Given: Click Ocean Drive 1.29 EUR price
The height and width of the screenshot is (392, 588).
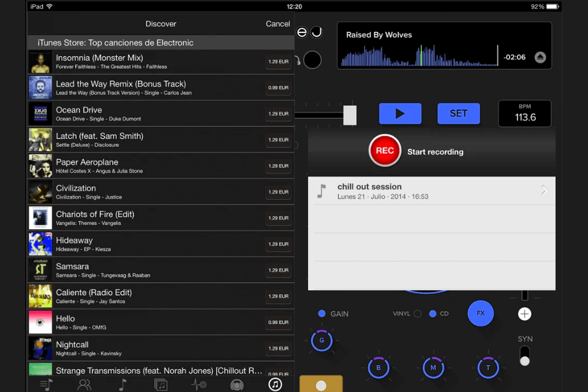Looking at the screenshot, I should 278,114.
